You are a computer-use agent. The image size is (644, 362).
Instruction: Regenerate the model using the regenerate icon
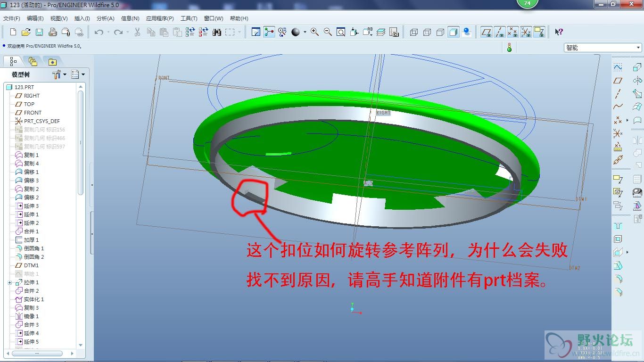[190, 32]
